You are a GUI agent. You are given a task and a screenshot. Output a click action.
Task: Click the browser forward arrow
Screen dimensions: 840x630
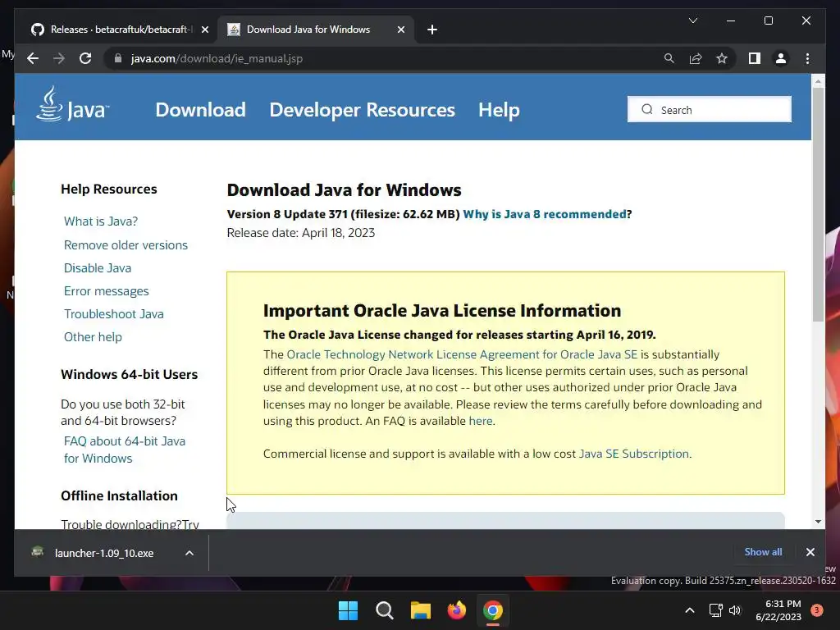[x=59, y=58]
